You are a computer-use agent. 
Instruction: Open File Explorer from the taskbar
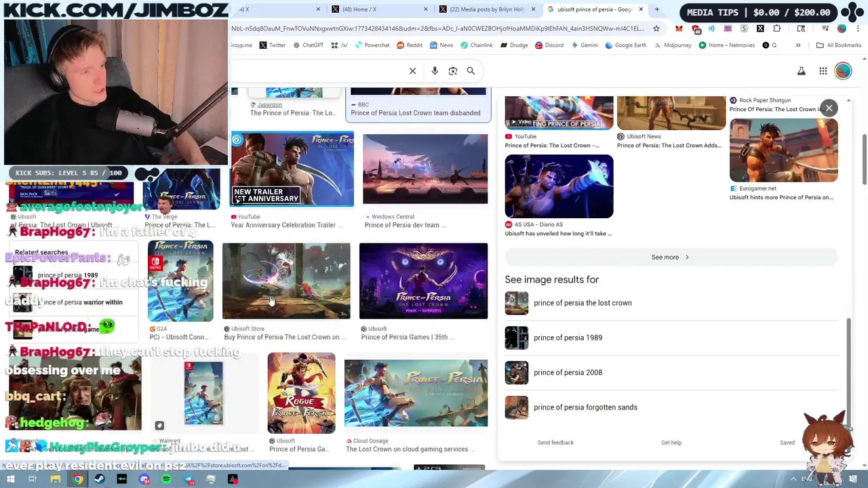(55, 479)
